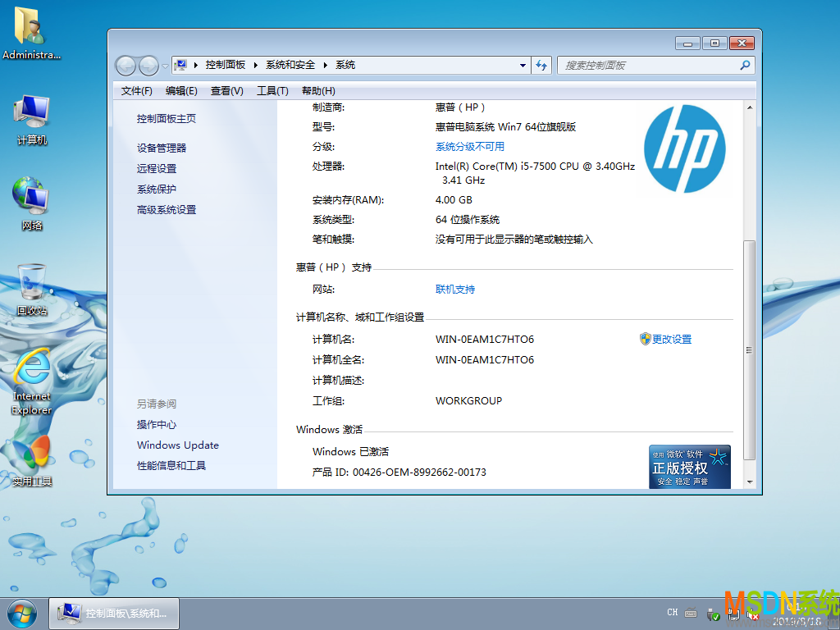Open the 文件(F) menu
840x630 pixels.
point(137,91)
